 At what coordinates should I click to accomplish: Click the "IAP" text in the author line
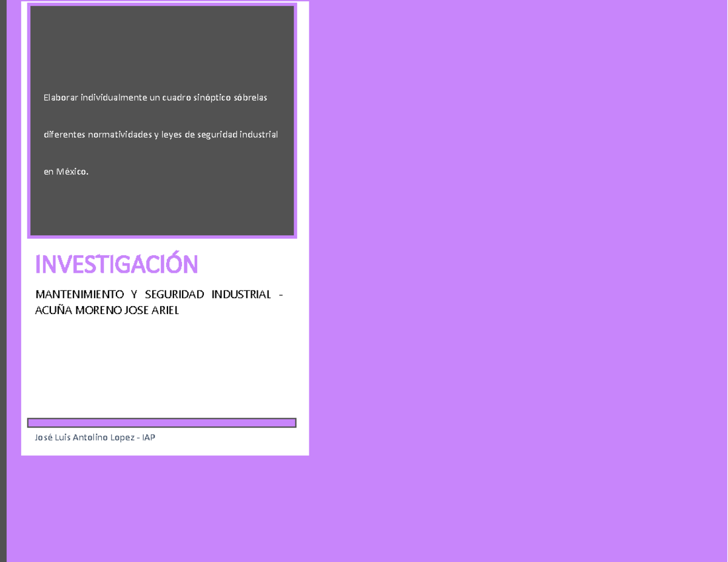point(149,437)
